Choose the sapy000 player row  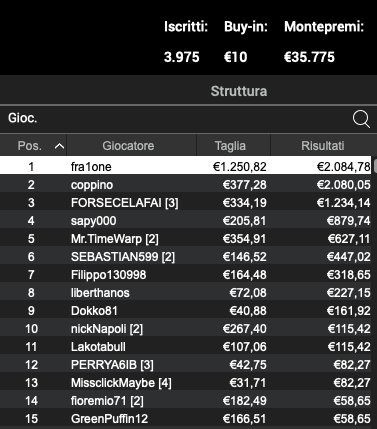coord(186,221)
